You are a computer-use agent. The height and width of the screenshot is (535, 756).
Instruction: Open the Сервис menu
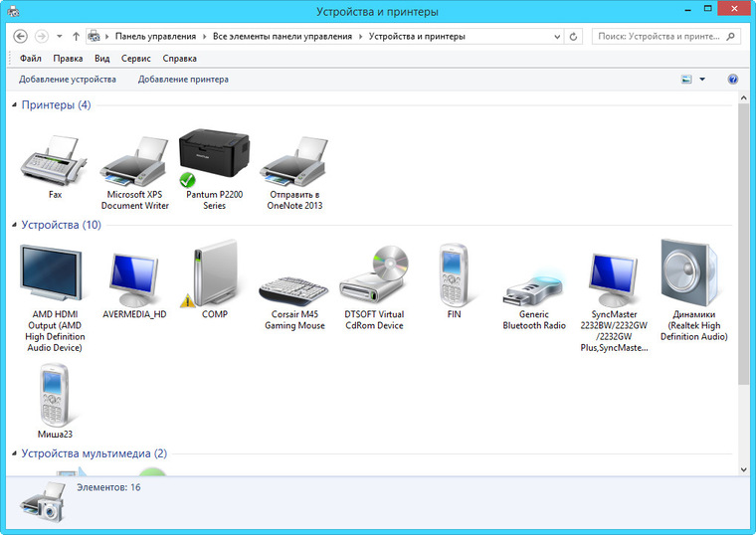point(136,59)
